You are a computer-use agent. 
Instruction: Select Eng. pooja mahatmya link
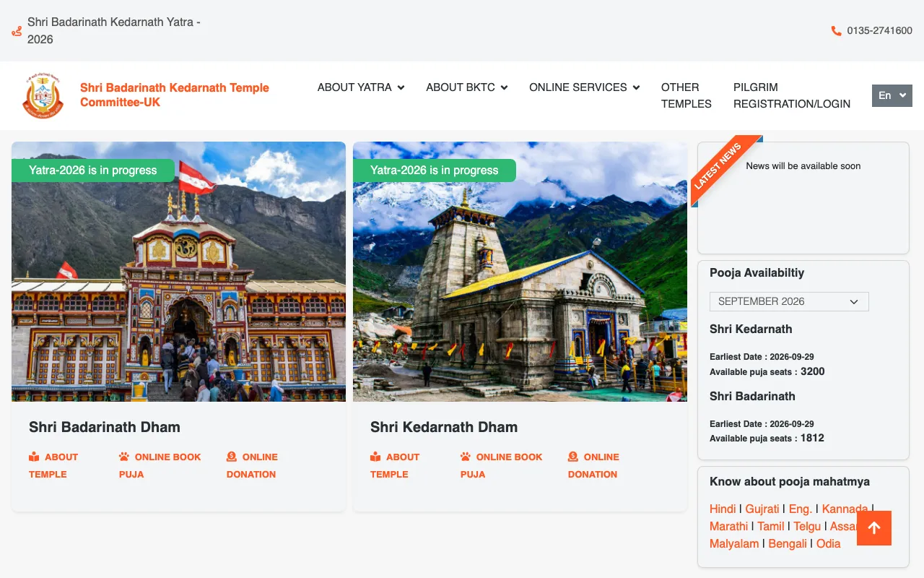(x=801, y=509)
